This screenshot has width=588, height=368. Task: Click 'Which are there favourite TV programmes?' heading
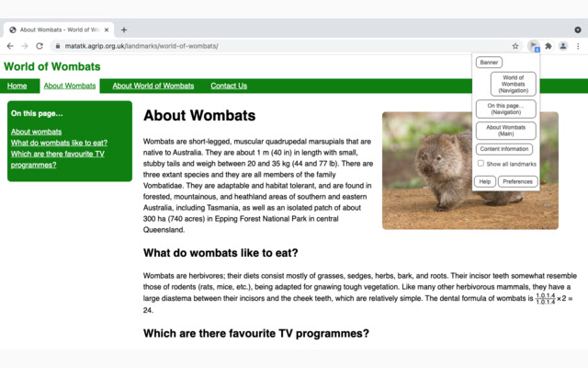(256, 333)
